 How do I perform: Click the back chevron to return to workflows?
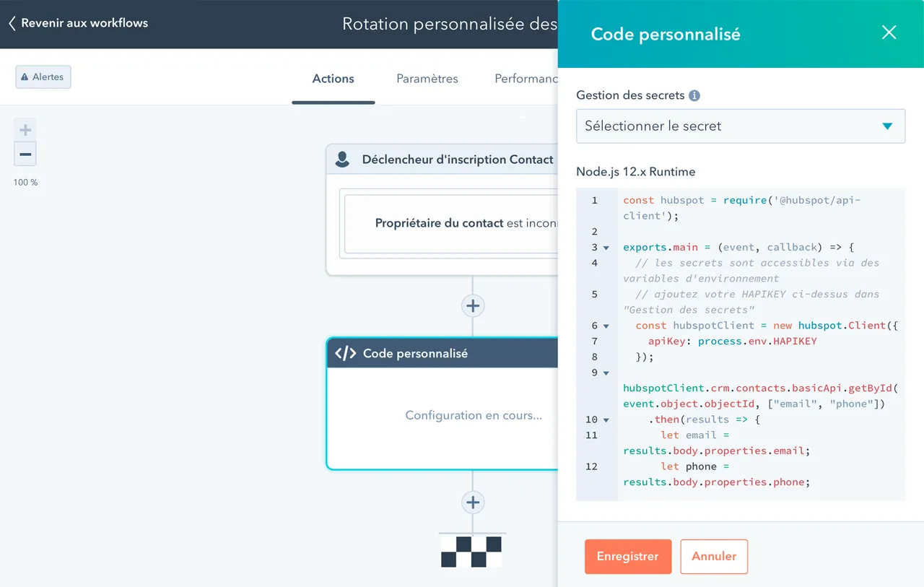coord(12,23)
